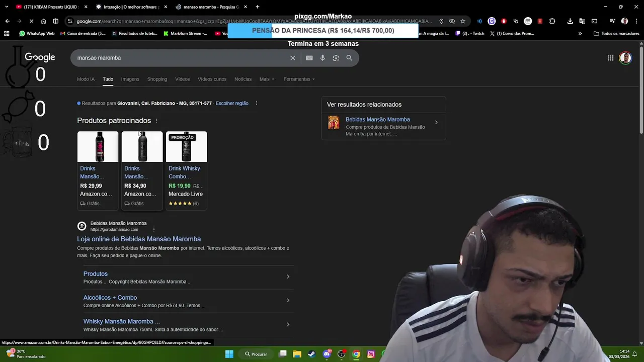Open WhatsApp Web bookmark
Viewport: 644px width, 362px height.
coord(37,34)
